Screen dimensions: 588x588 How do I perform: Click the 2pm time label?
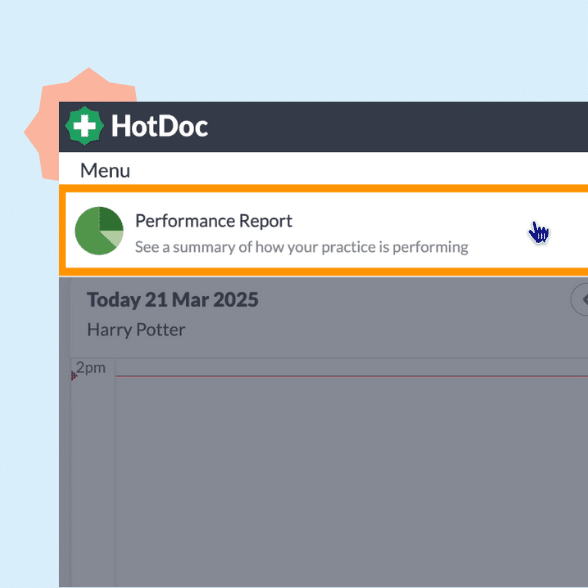(x=91, y=368)
